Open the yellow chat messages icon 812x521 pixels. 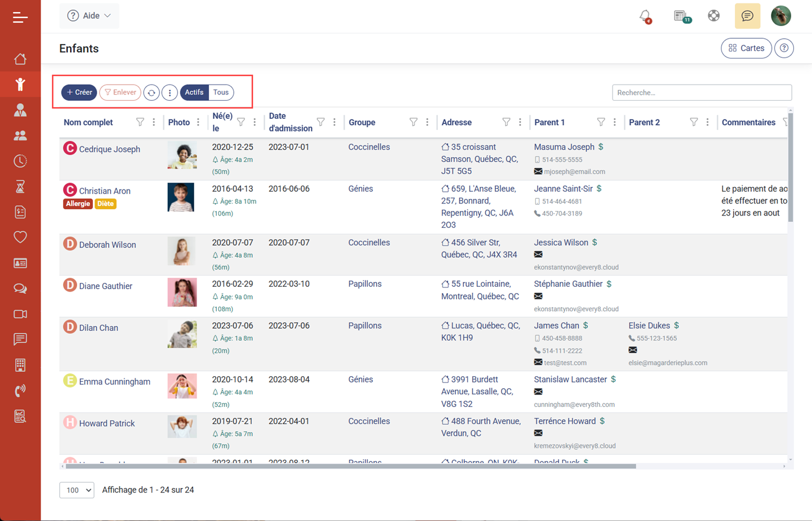click(x=747, y=16)
